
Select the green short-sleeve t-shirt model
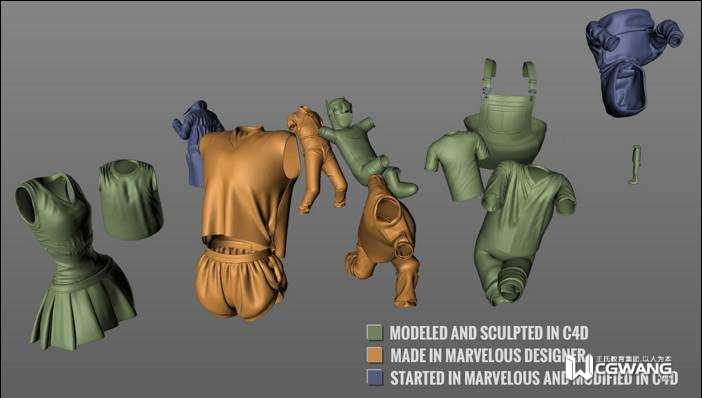click(x=456, y=166)
